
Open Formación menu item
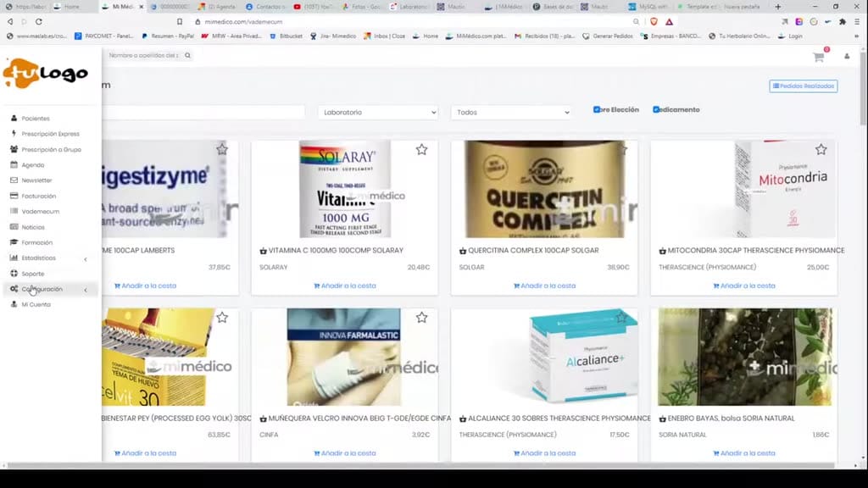(37, 242)
